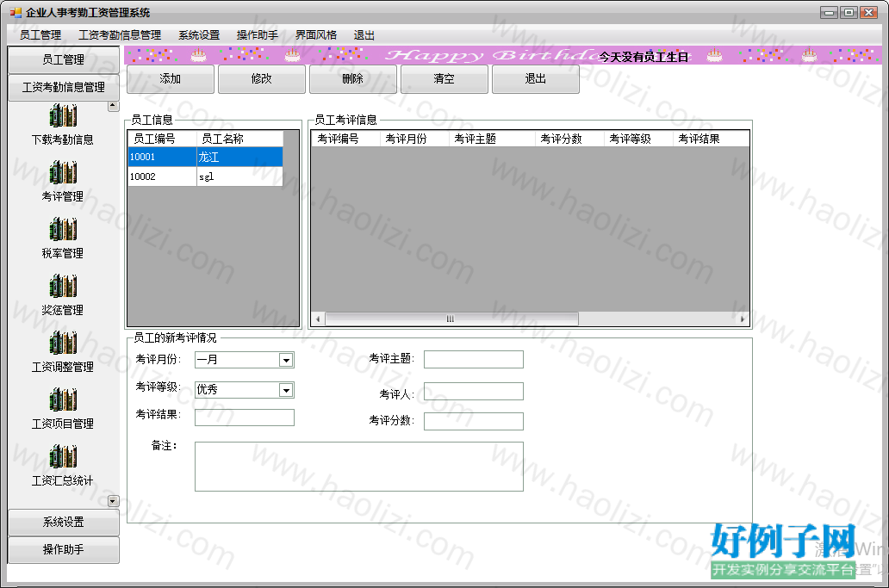Click the 添加 button
This screenshot has height=588, width=889.
click(170, 78)
